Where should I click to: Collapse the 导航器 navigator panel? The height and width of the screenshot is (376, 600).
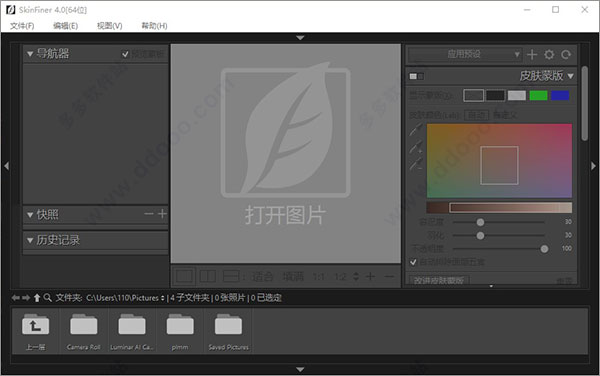30,54
